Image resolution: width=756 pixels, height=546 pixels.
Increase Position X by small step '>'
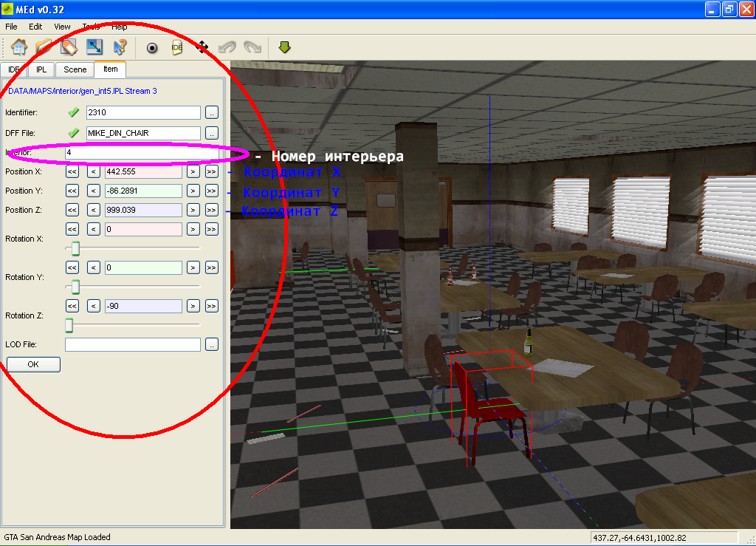coord(193,171)
